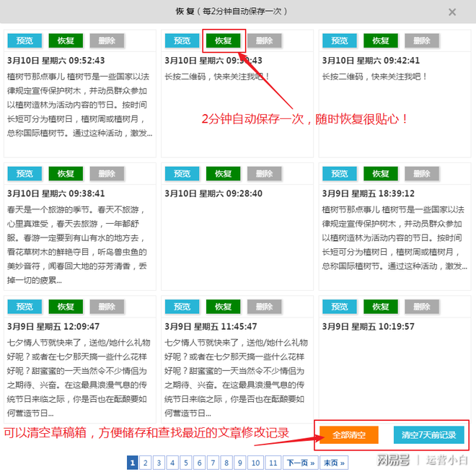Restore the 09:42:41 draft

click(x=381, y=40)
